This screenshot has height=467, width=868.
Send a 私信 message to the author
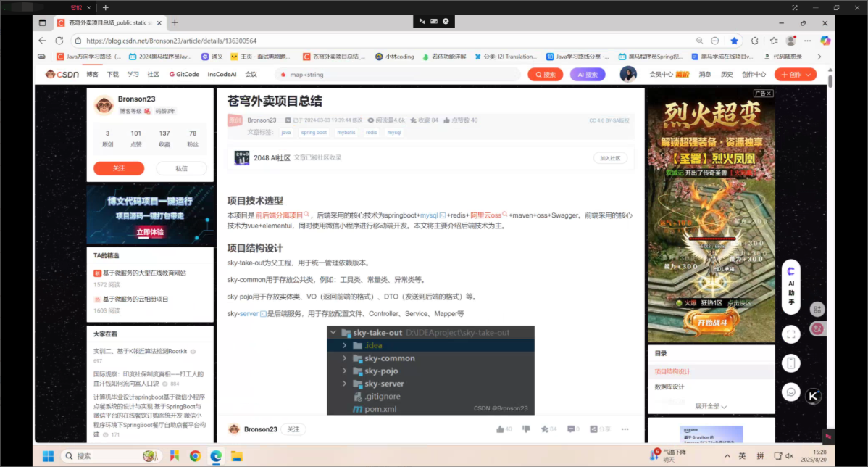pyautogui.click(x=181, y=168)
